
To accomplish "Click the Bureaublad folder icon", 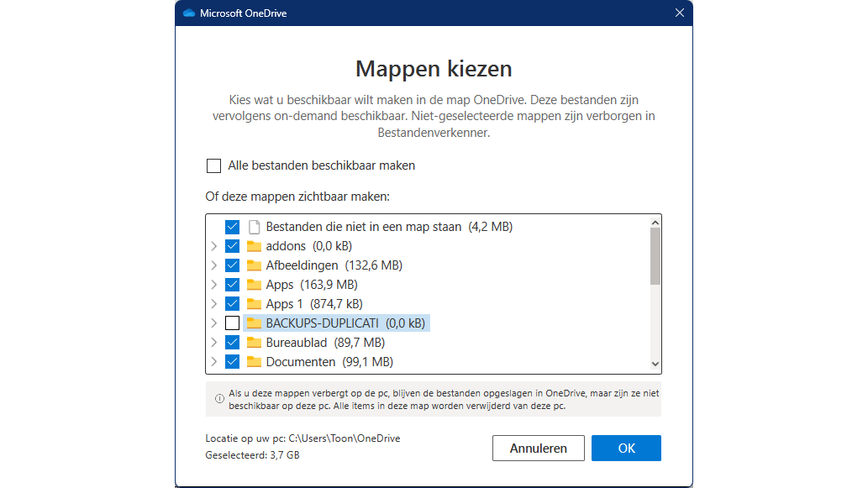I will point(254,343).
